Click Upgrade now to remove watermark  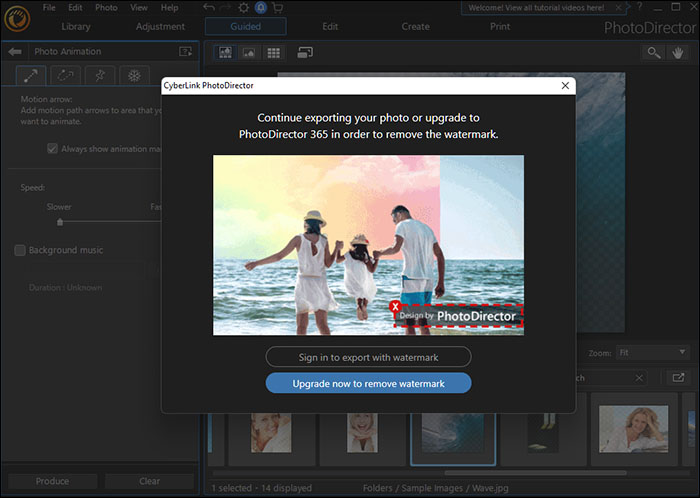pyautogui.click(x=368, y=383)
